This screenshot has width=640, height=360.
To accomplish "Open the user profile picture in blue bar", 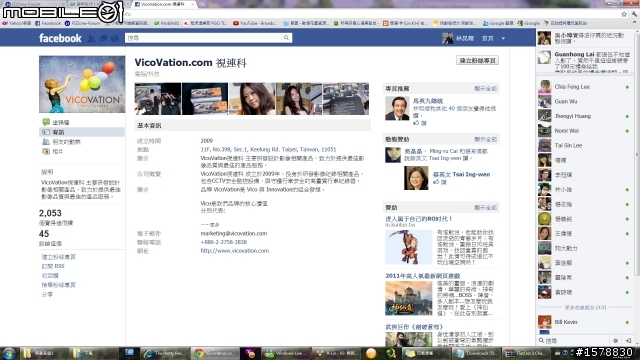I will click(x=447, y=38).
